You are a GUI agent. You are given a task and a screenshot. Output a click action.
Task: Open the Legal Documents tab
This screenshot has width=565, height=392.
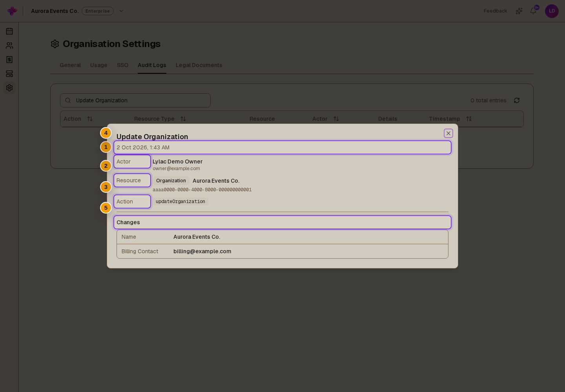tap(199, 65)
